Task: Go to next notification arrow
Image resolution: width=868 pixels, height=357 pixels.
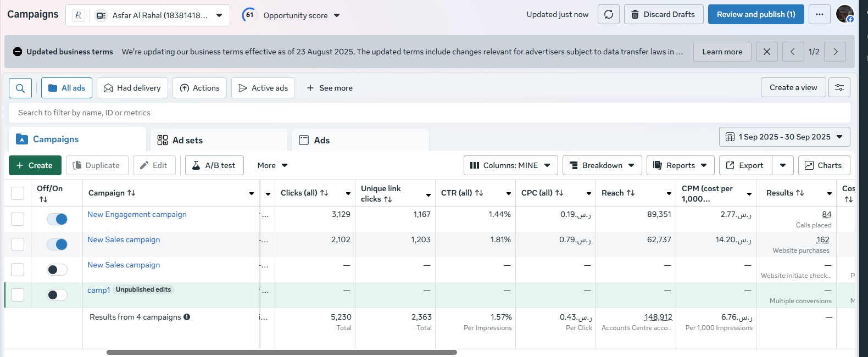Action: click(x=836, y=52)
